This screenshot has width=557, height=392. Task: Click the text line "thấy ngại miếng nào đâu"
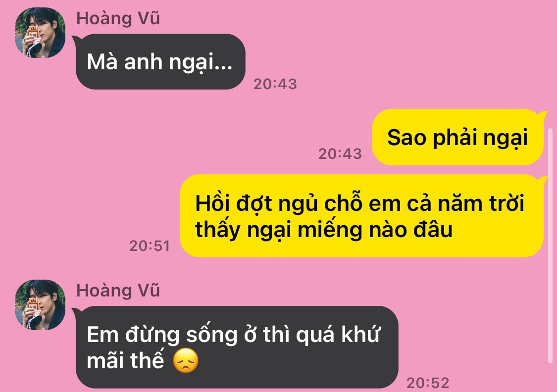click(324, 229)
